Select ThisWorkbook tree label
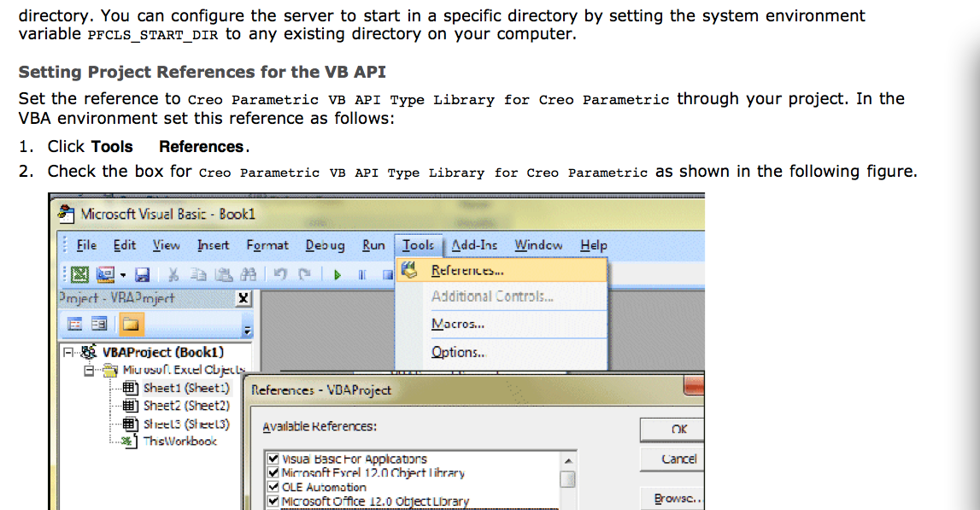The height and width of the screenshot is (510, 980). coord(180,442)
